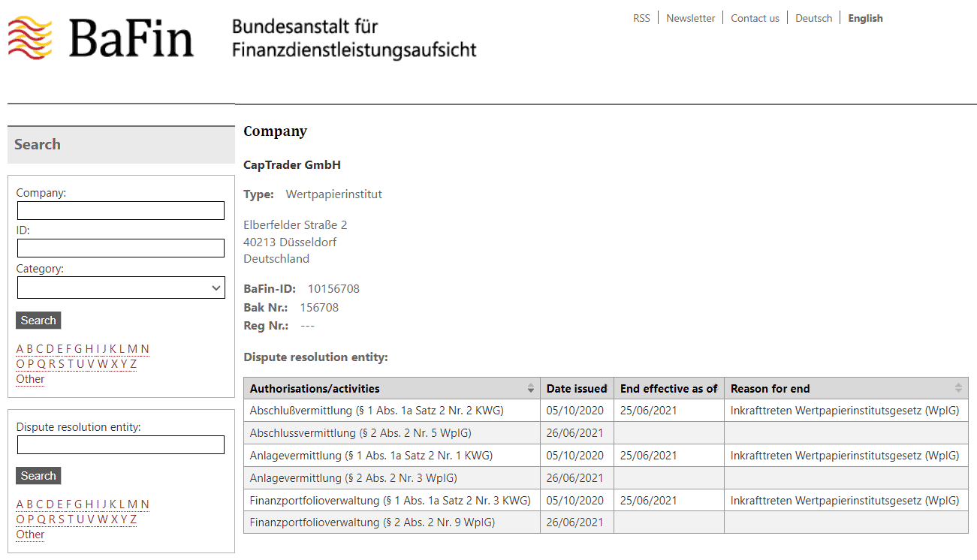Click the End effective as of header
The image size is (977, 560).
pyautogui.click(x=668, y=388)
